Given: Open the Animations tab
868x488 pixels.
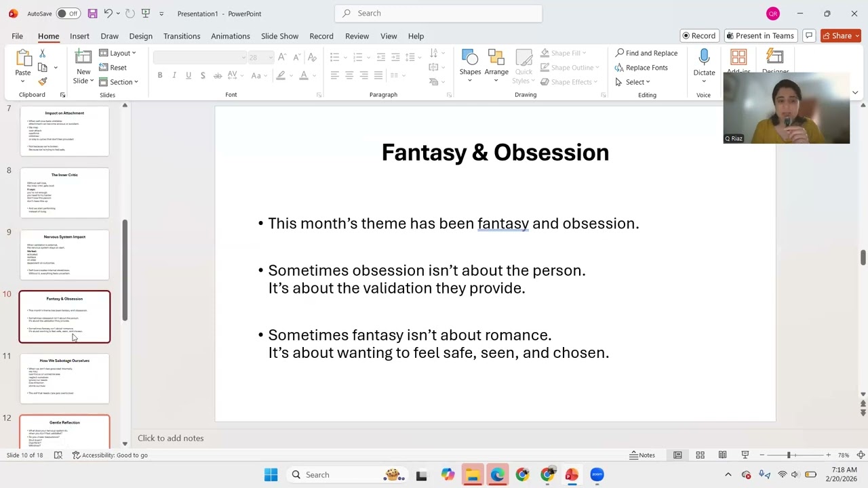Looking at the screenshot, I should click(x=231, y=36).
